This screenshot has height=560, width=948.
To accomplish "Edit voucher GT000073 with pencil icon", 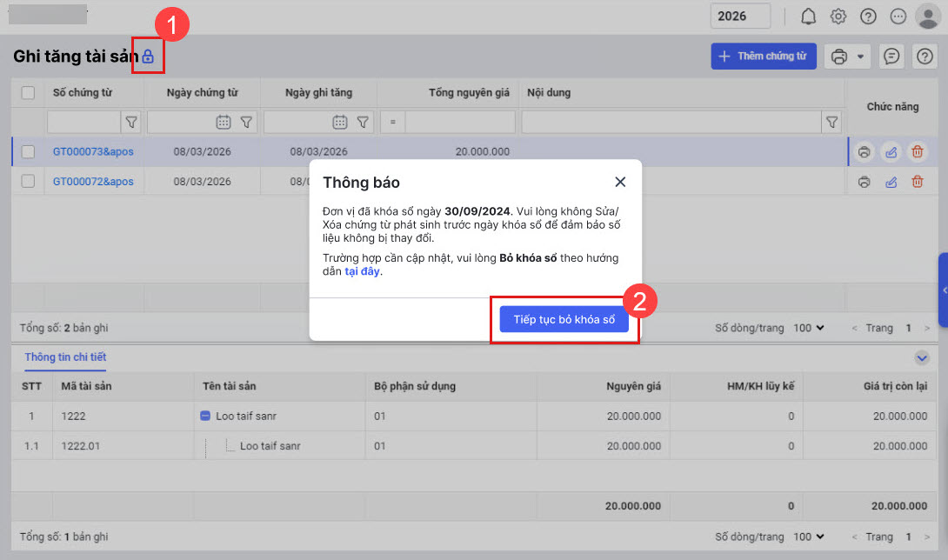I will point(891,152).
